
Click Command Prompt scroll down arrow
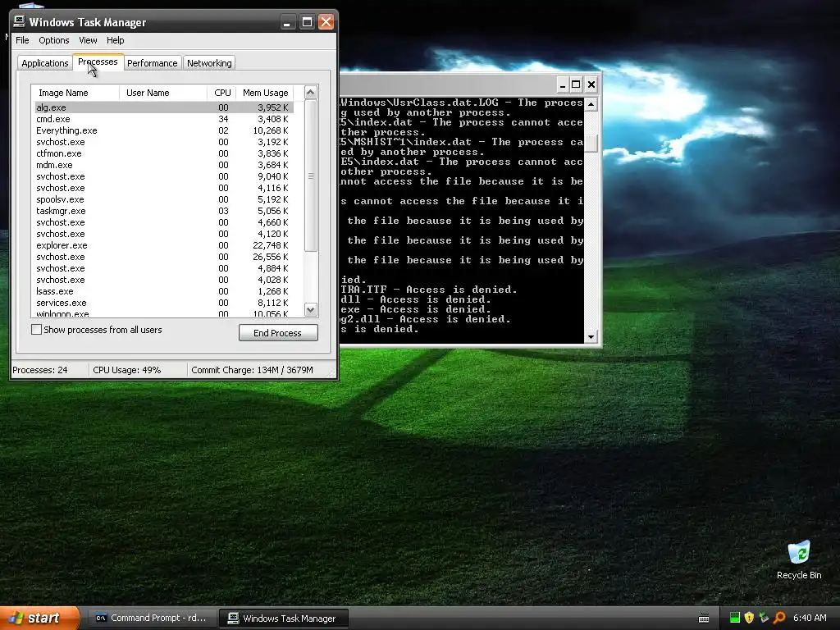(x=591, y=336)
